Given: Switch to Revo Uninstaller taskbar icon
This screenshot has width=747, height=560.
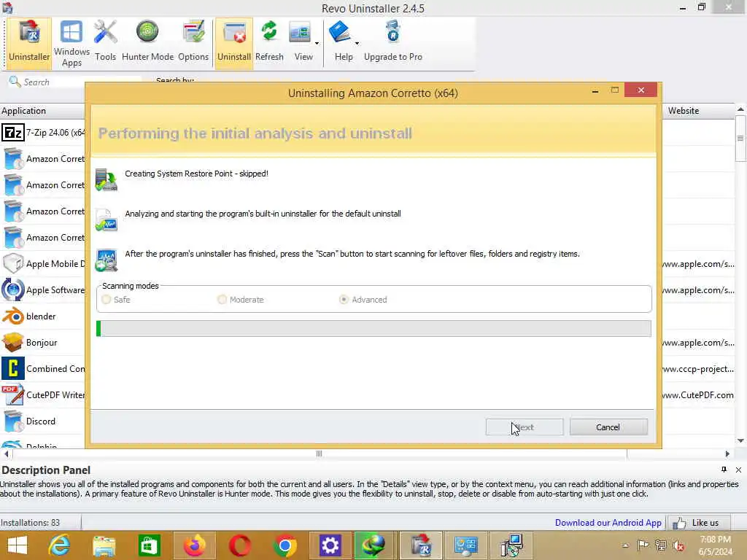Looking at the screenshot, I should (x=421, y=545).
